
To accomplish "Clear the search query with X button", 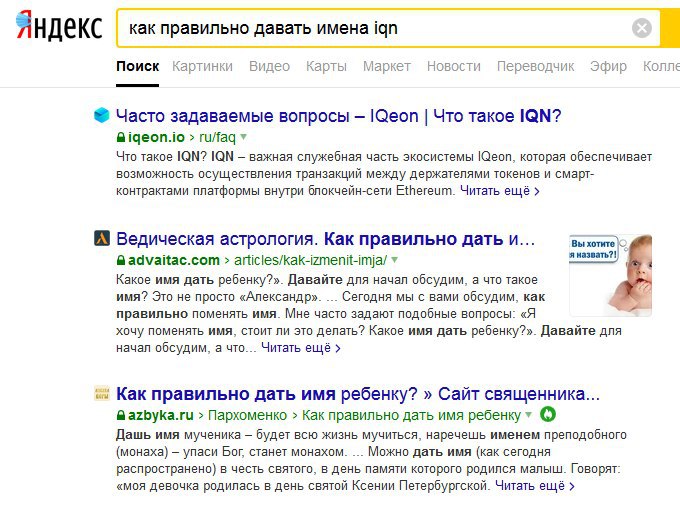I will [x=642, y=28].
